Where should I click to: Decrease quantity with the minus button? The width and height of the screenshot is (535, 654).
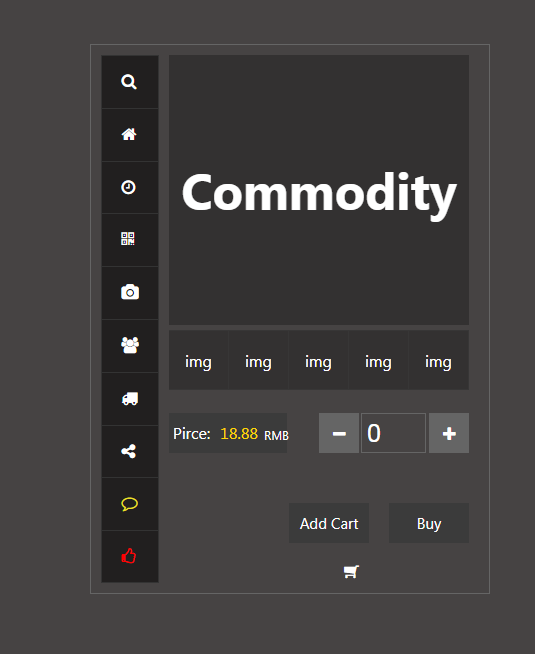[x=339, y=433]
